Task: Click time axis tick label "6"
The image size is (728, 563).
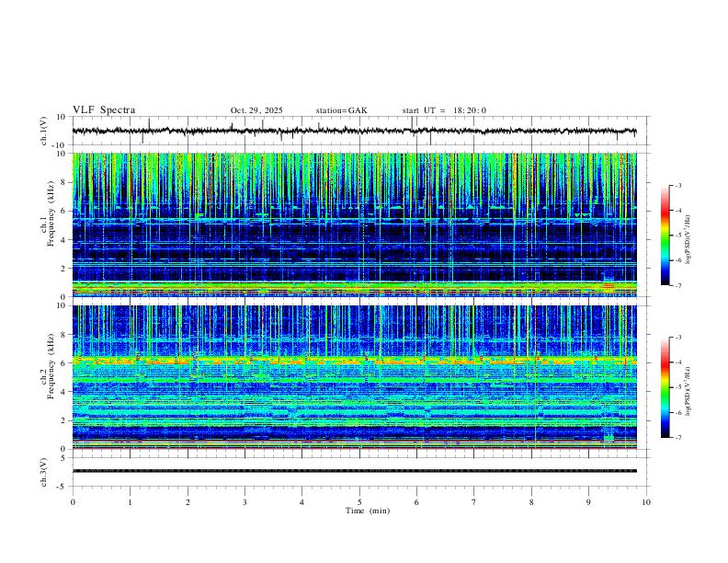Action: point(417,502)
